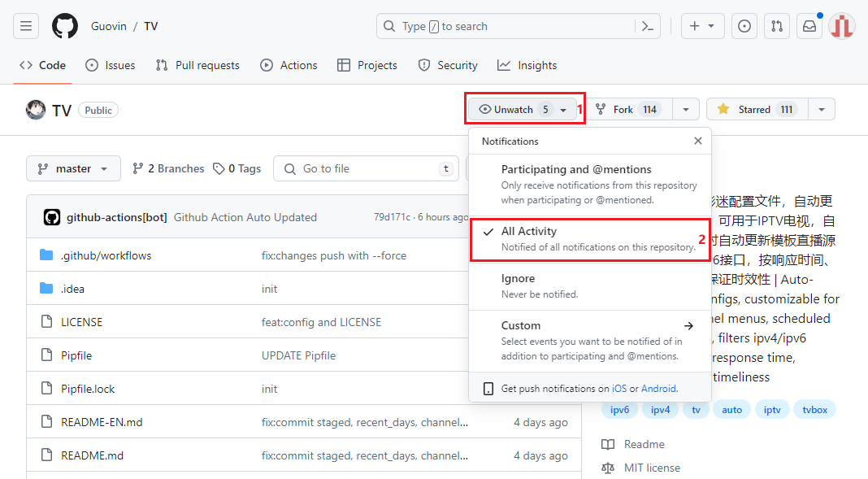Open the Custom notifications submenu
Viewport: 868px width, 479px height.
(x=589, y=341)
